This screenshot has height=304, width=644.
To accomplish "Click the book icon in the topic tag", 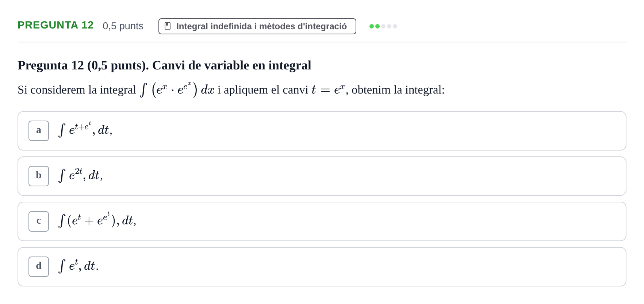I will (168, 26).
